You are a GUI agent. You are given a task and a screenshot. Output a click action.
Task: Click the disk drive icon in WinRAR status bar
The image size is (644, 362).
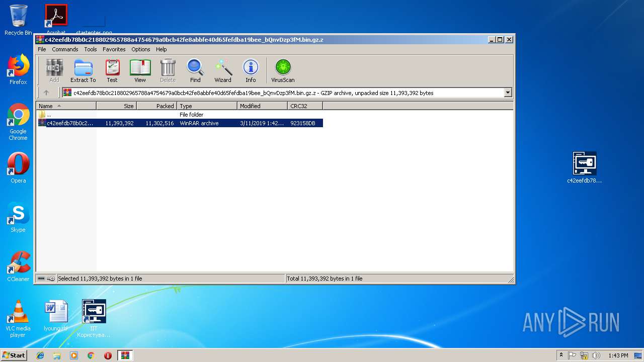pyautogui.click(x=41, y=279)
